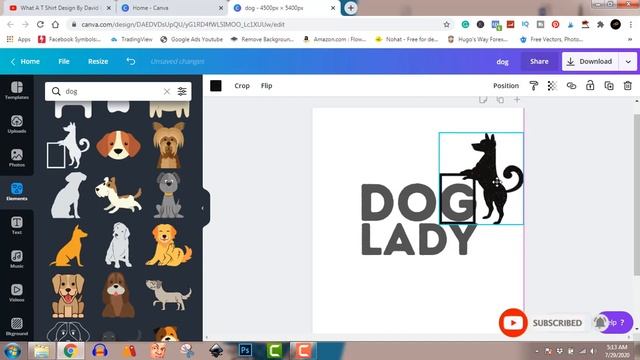Viewport: 640px width, 360px height.
Task: Open page notes icon above canvas
Action: click(483, 100)
